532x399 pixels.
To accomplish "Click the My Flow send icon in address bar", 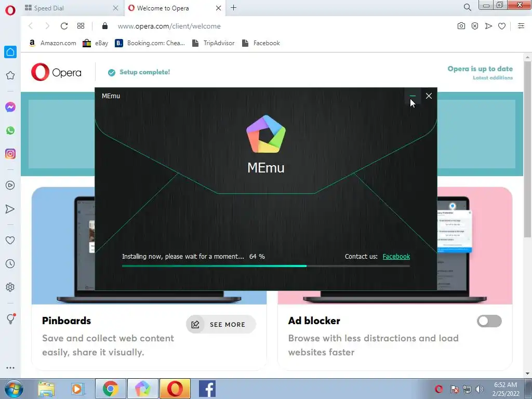I will (488, 26).
